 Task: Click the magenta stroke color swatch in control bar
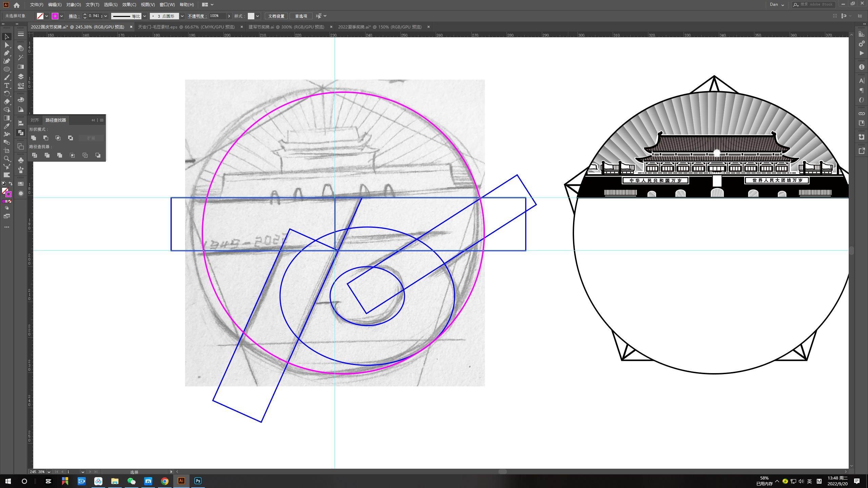point(55,16)
